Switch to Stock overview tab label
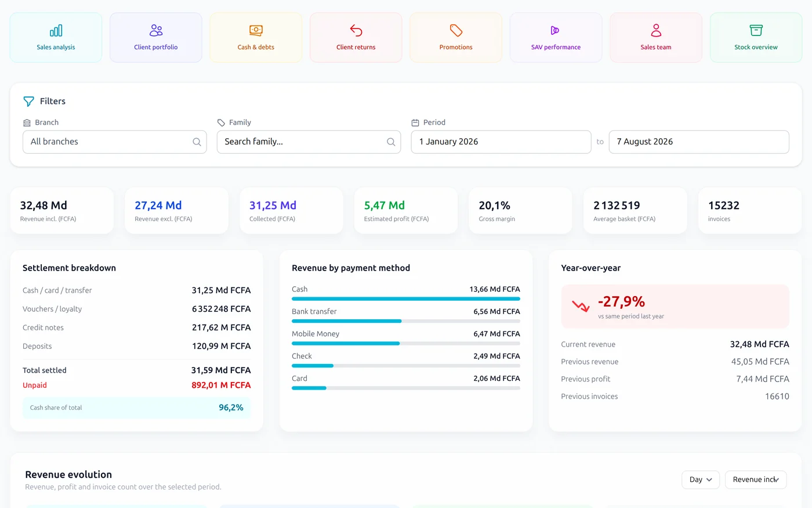Image resolution: width=812 pixels, height=508 pixels. click(756, 47)
